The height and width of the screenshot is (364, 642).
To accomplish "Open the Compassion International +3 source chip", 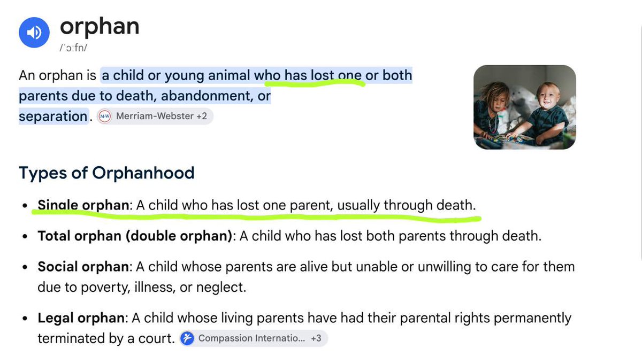I will click(253, 338).
